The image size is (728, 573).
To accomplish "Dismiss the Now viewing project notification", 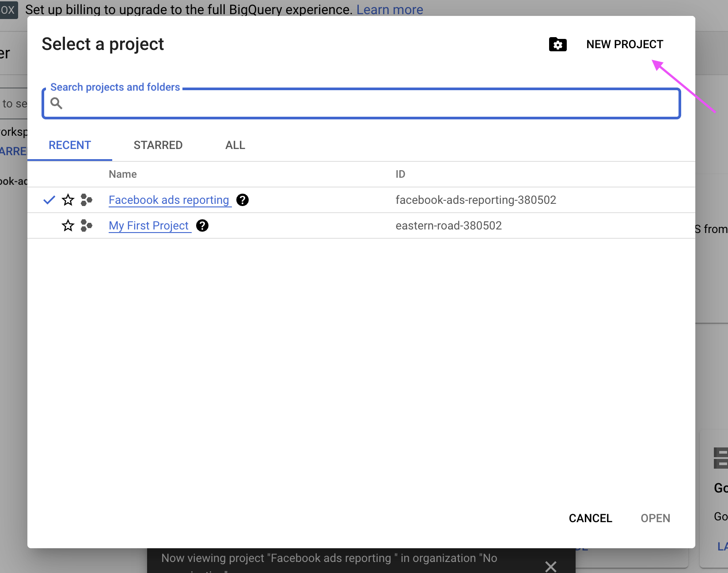I will coord(550,566).
